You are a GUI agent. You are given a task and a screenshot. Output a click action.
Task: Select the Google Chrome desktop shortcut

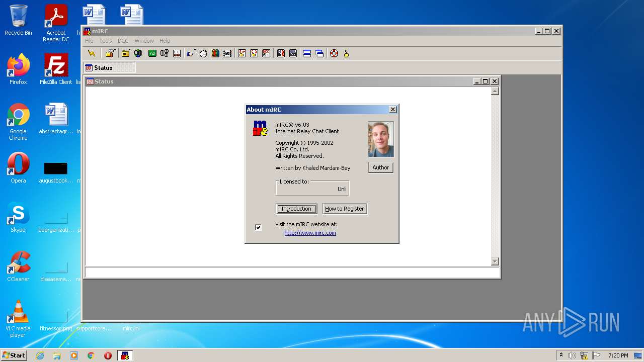(x=18, y=122)
